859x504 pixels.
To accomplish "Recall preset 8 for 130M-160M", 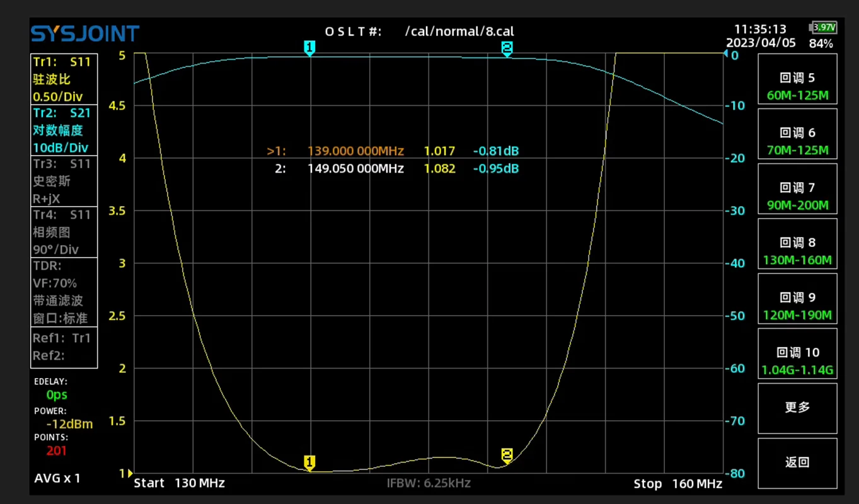I will point(797,244).
